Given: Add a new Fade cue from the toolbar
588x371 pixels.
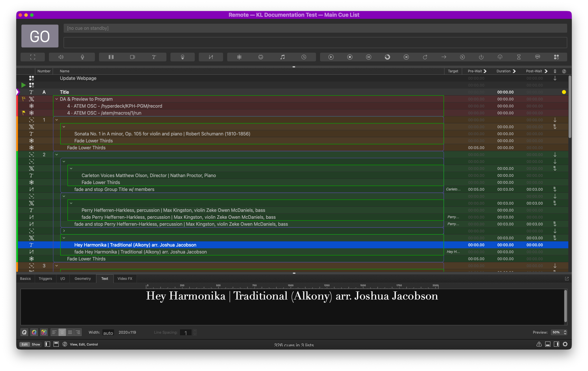Looking at the screenshot, I should [x=211, y=57].
